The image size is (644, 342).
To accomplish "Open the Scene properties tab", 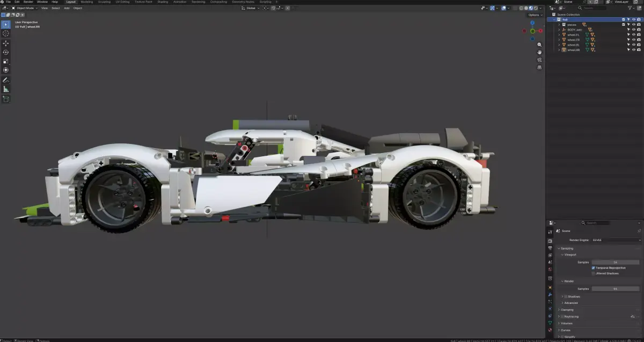I will pos(550,262).
